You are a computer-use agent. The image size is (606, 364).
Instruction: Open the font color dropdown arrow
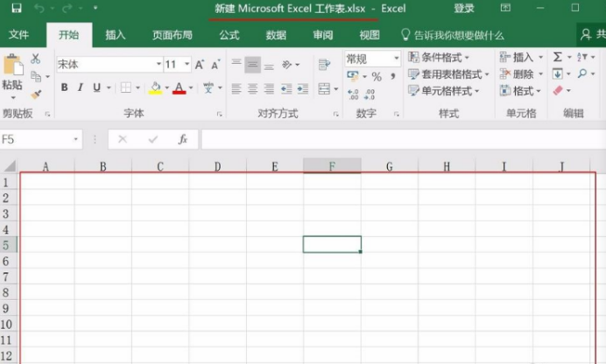191,88
